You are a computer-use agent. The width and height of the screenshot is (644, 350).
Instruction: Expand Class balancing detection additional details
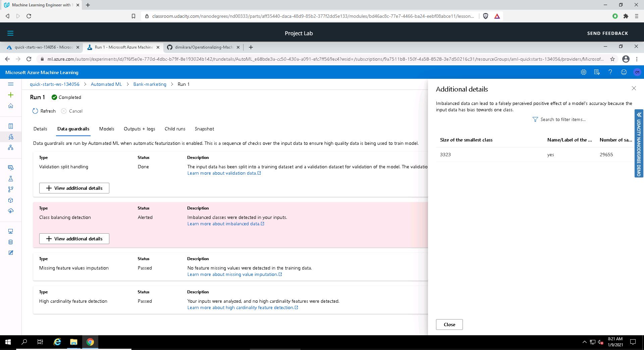[74, 239]
